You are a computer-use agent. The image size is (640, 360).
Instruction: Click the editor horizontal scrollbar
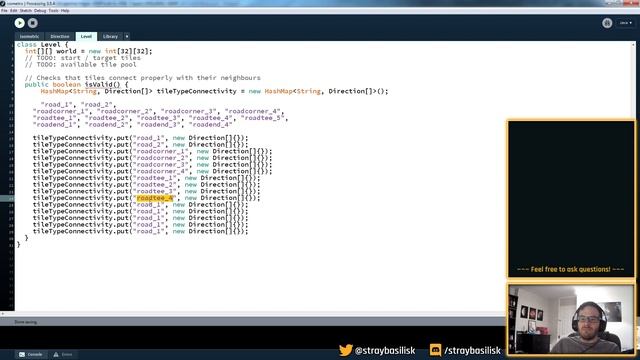tap(253, 314)
